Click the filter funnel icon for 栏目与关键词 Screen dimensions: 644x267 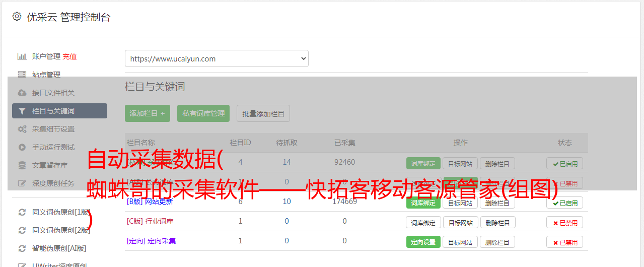[22, 111]
